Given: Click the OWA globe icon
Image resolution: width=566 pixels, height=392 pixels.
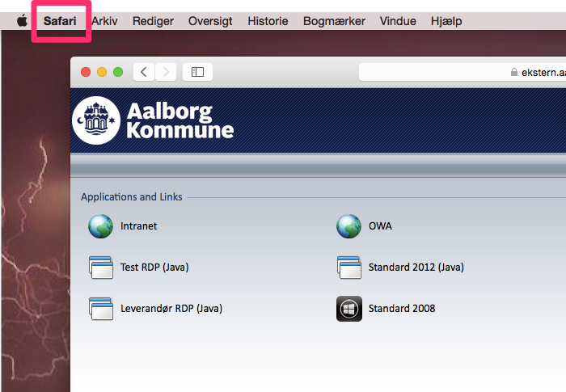Looking at the screenshot, I should point(348,226).
